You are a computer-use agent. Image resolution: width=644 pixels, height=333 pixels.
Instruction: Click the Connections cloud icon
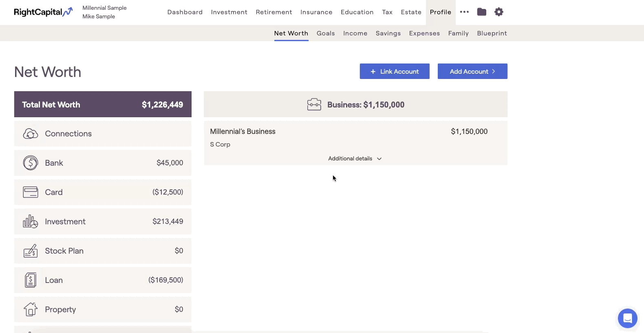pos(31,134)
